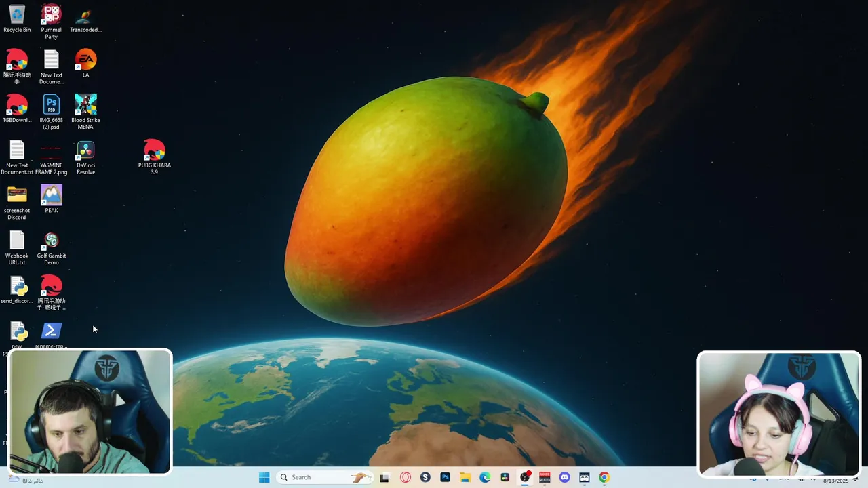The height and width of the screenshot is (488, 868).
Task: Switch to OBS Studio in the taskbar
Action: coord(525,477)
